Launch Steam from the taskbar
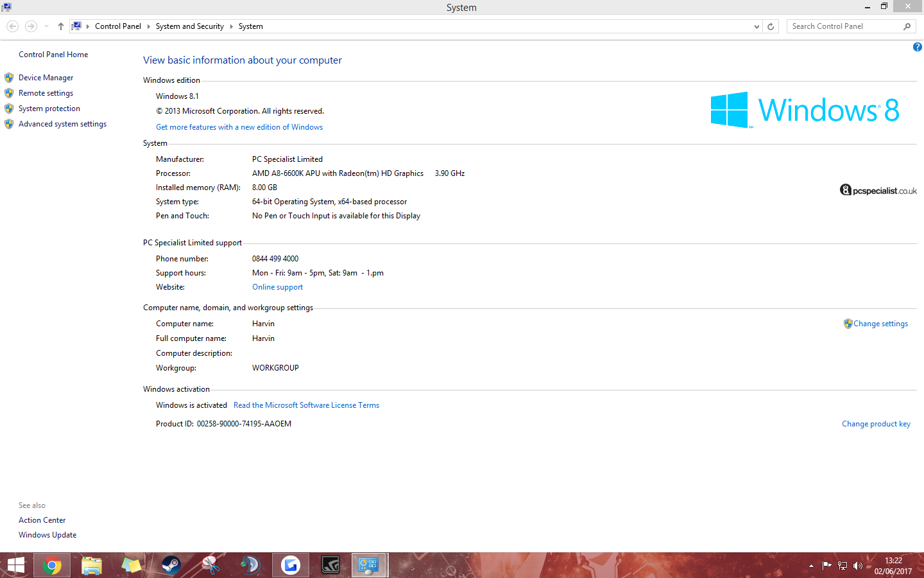924x578 pixels. pyautogui.click(x=171, y=565)
